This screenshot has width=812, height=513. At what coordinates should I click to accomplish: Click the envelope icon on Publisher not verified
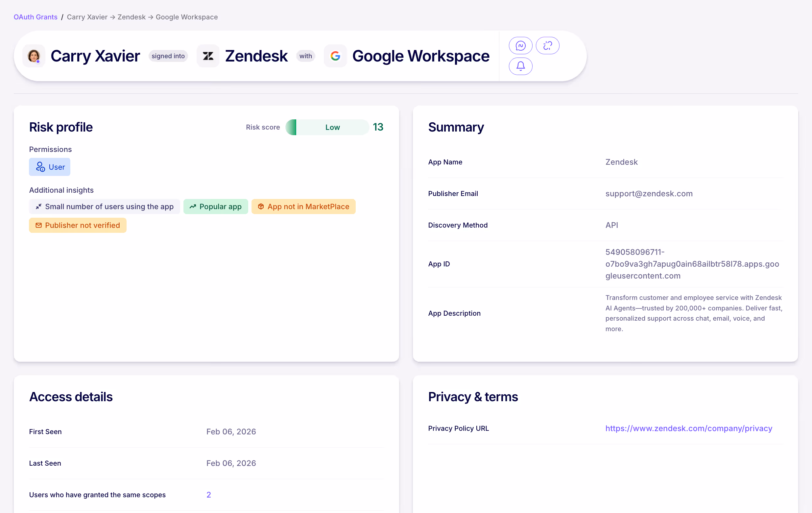click(38, 225)
